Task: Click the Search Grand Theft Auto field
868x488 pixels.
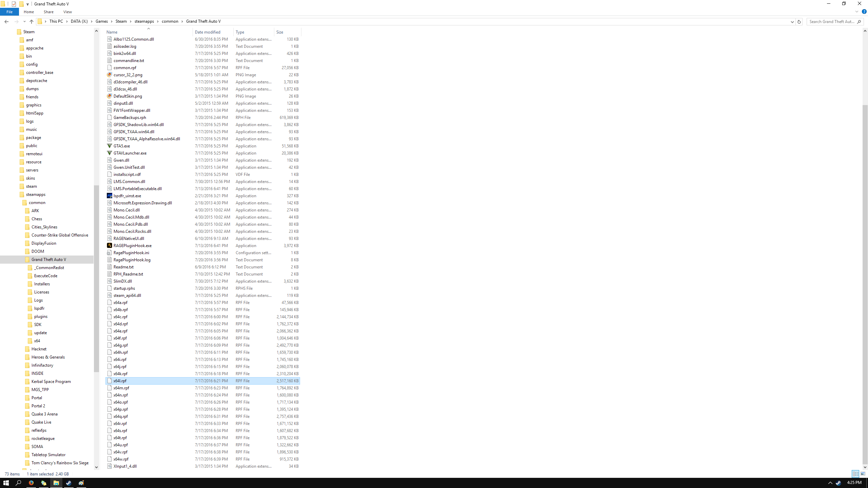Action: [x=831, y=22]
